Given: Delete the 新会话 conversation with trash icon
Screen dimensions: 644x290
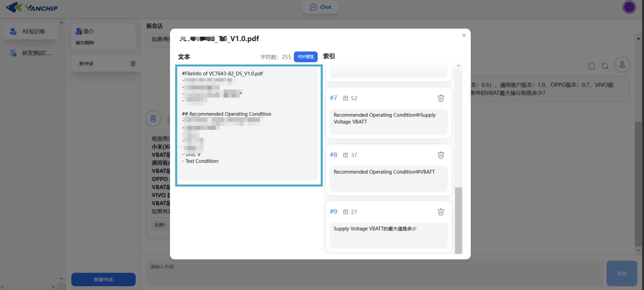Looking at the screenshot, I should (133, 64).
